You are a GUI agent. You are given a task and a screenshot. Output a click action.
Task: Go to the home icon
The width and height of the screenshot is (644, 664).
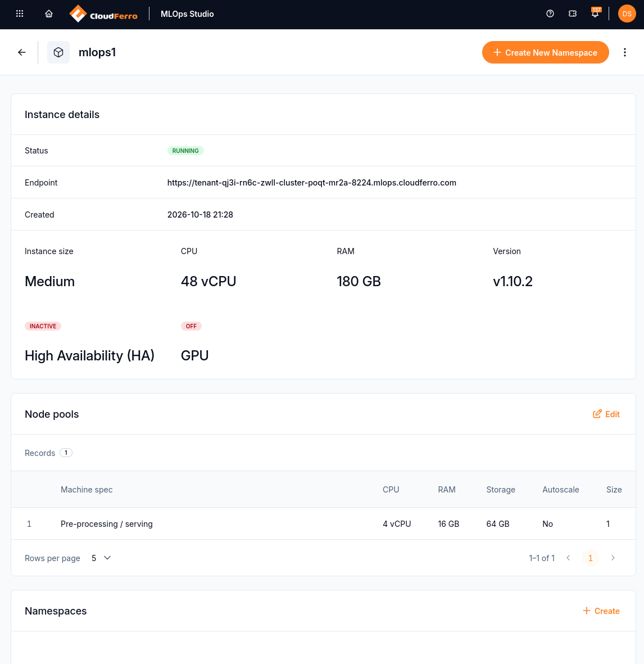coord(49,13)
